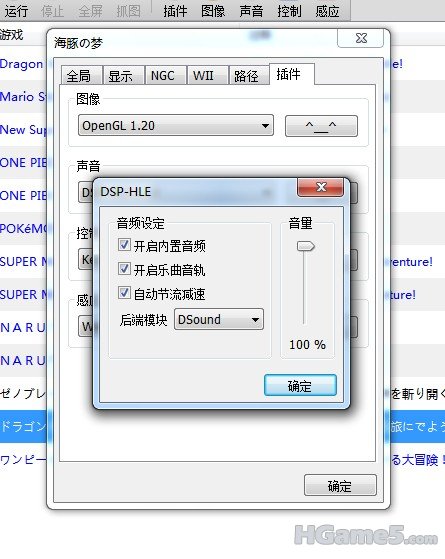This screenshot has height=559, width=445.
Task: Uncheck the 自动节流减速 option
Action: [124, 293]
